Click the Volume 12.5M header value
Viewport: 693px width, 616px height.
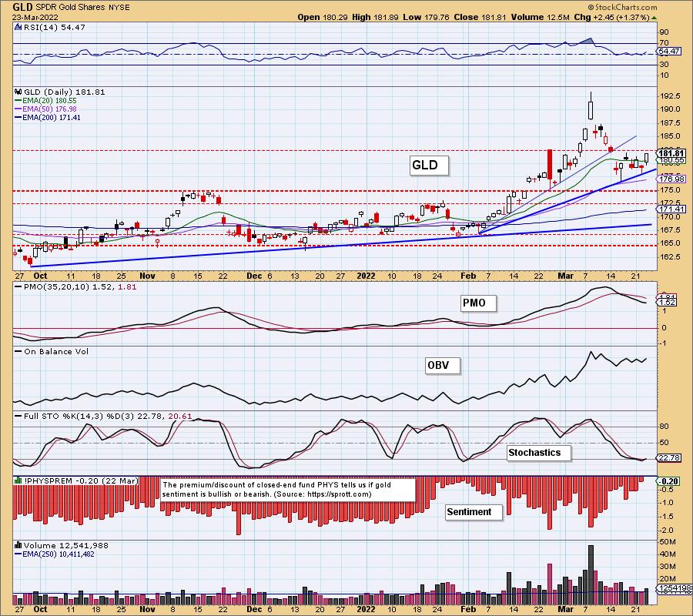(x=540, y=17)
